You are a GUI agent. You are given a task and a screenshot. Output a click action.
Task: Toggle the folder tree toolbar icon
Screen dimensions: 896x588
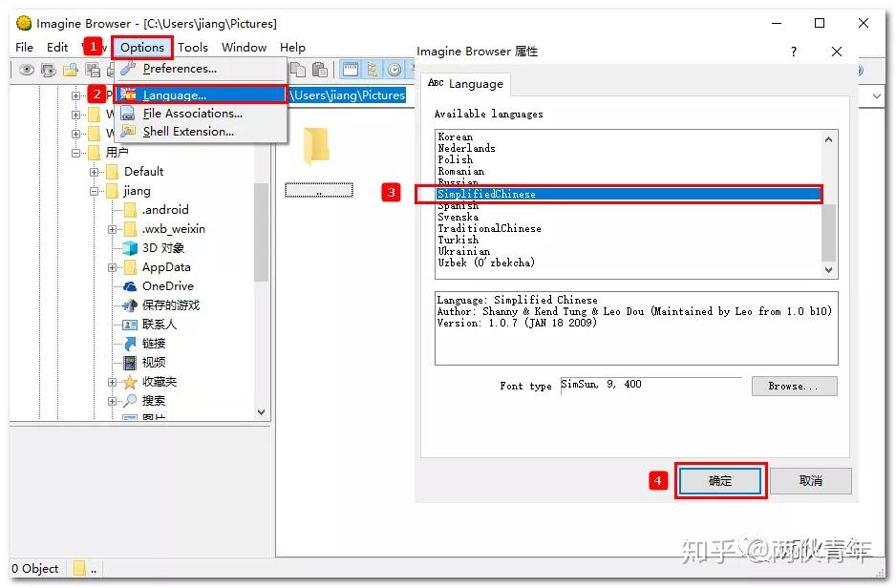372,70
